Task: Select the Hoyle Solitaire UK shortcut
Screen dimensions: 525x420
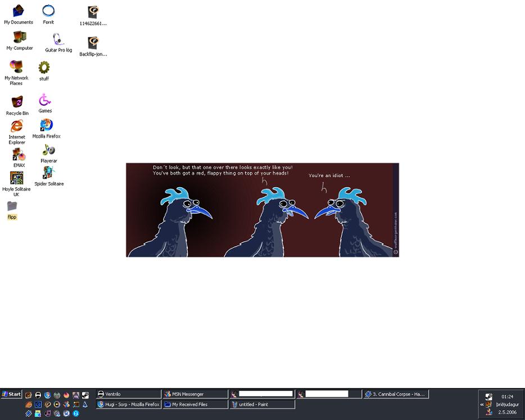Action: (x=16, y=184)
